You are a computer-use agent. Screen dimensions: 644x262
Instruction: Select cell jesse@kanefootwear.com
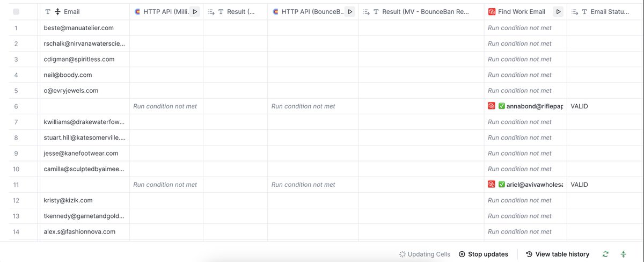click(x=85, y=153)
